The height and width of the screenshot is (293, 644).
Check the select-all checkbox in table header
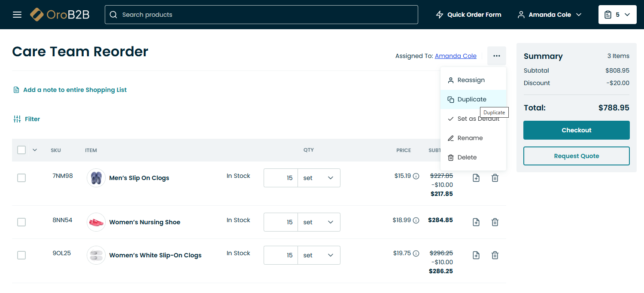click(21, 150)
